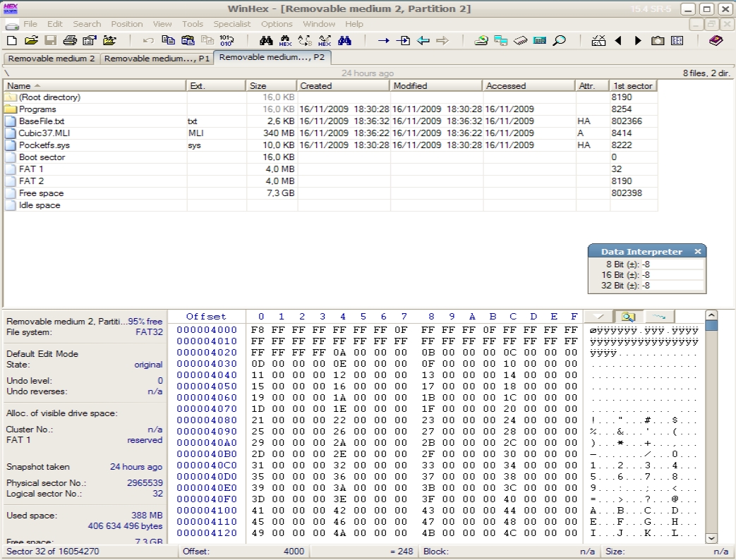The image size is (736, 560).
Task: Click the help book toolbar icon
Action: pyautogui.click(x=716, y=41)
